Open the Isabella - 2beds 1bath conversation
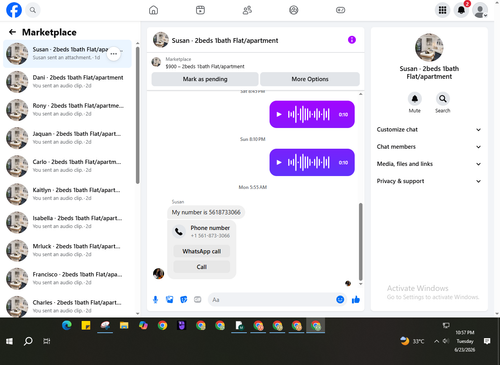Image resolution: width=500 pixels, height=365 pixels. point(67,222)
